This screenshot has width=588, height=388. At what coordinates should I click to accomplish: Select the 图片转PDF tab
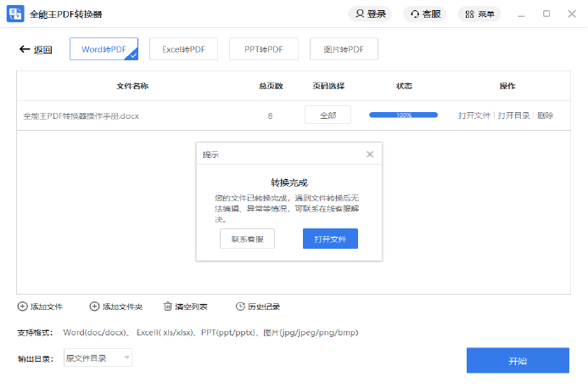tap(344, 49)
